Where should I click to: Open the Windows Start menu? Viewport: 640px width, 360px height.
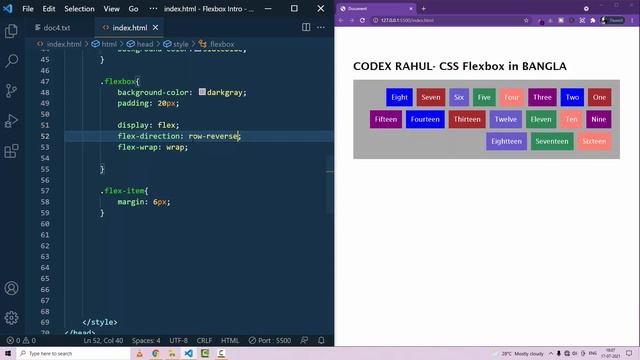8,353
